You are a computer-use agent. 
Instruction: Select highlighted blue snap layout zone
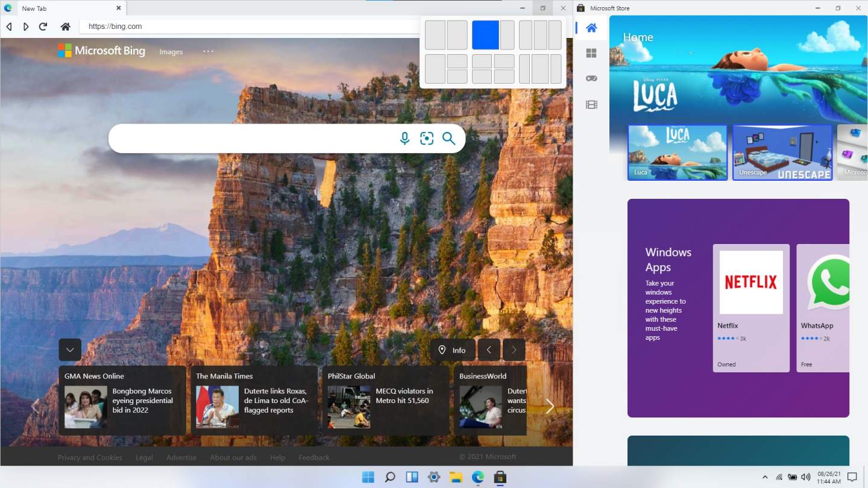485,35
